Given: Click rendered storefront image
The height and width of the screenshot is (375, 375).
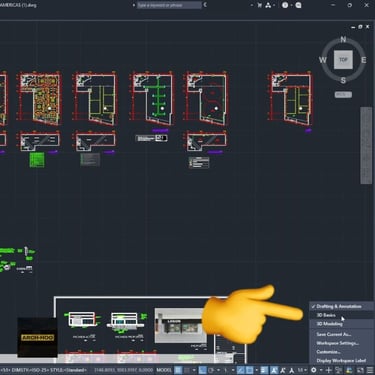Looking at the screenshot, I should click(180, 326).
